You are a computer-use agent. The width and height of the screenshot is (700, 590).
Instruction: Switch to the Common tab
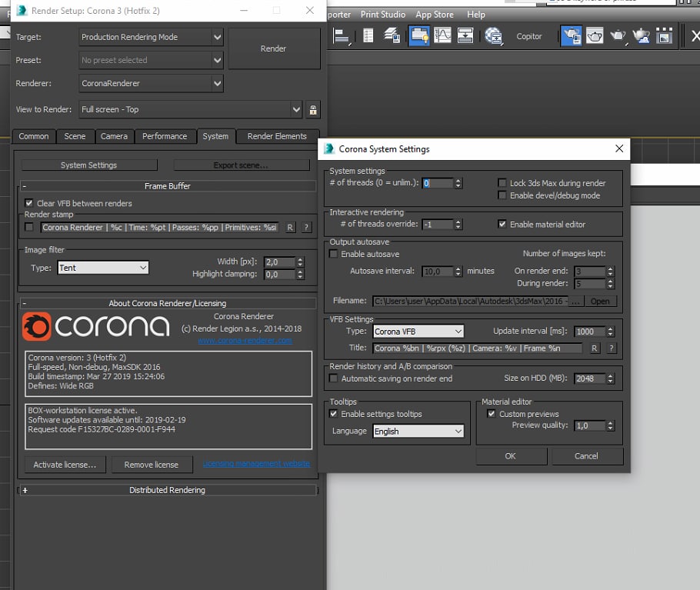point(34,137)
